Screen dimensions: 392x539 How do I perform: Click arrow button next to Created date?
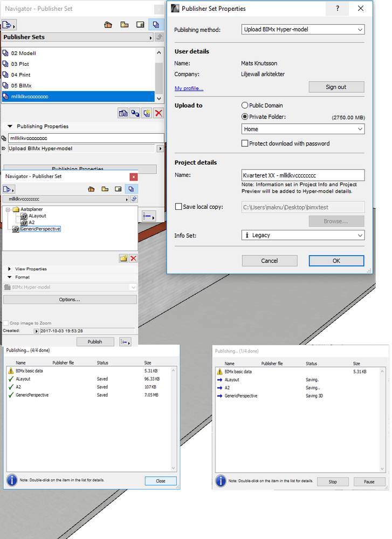tap(36, 331)
